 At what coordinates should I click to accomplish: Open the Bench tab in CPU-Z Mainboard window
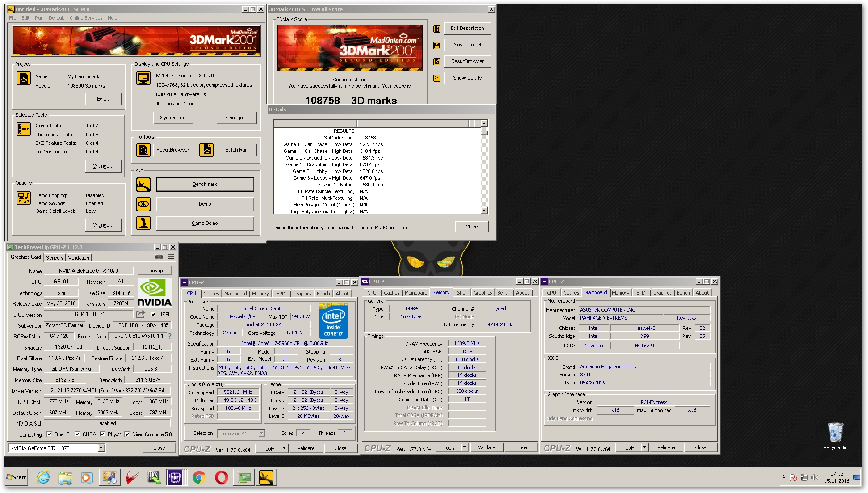coord(683,293)
